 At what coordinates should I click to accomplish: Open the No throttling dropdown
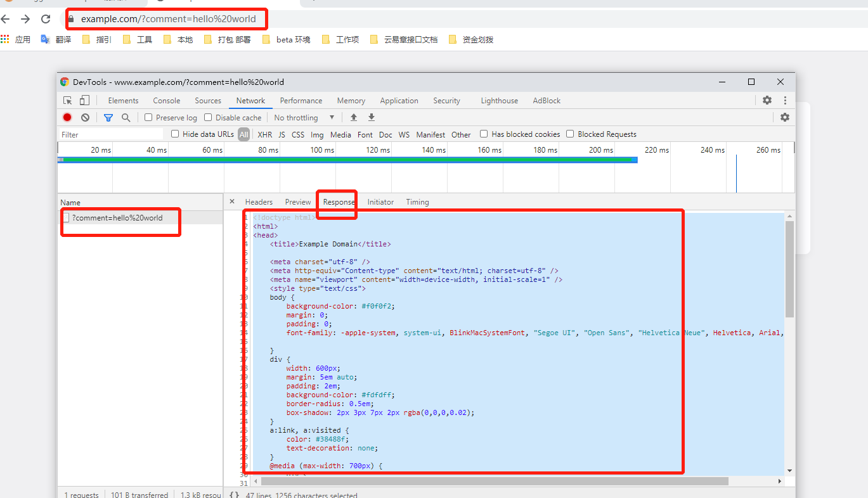click(304, 117)
